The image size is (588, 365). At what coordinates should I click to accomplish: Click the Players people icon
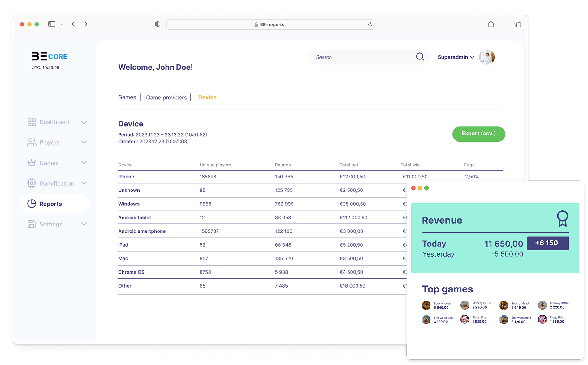[31, 142]
